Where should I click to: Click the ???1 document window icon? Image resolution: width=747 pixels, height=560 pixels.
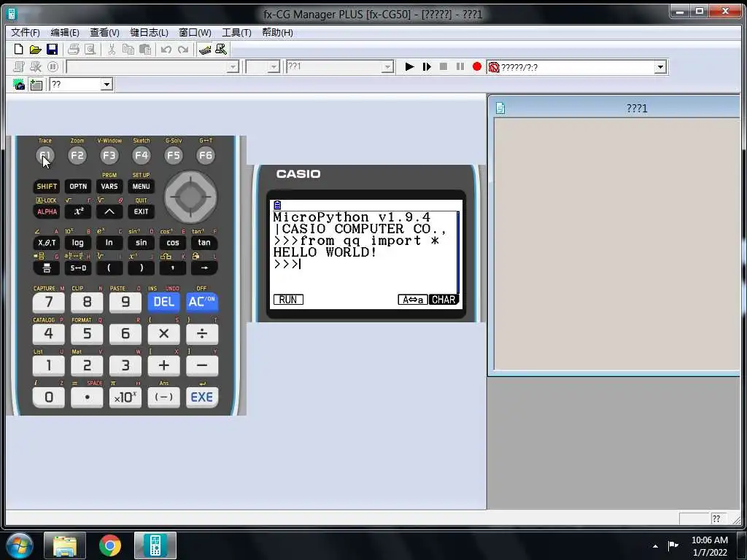(x=500, y=108)
